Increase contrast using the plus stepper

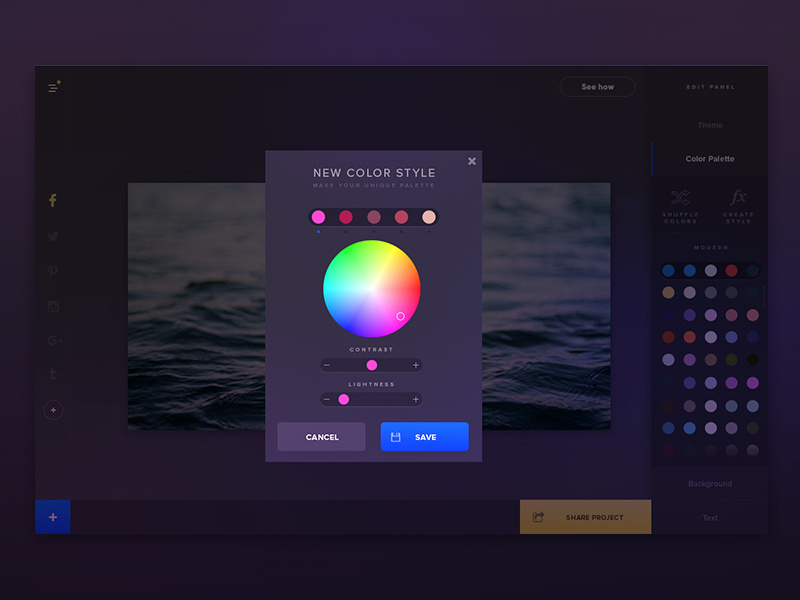point(416,365)
